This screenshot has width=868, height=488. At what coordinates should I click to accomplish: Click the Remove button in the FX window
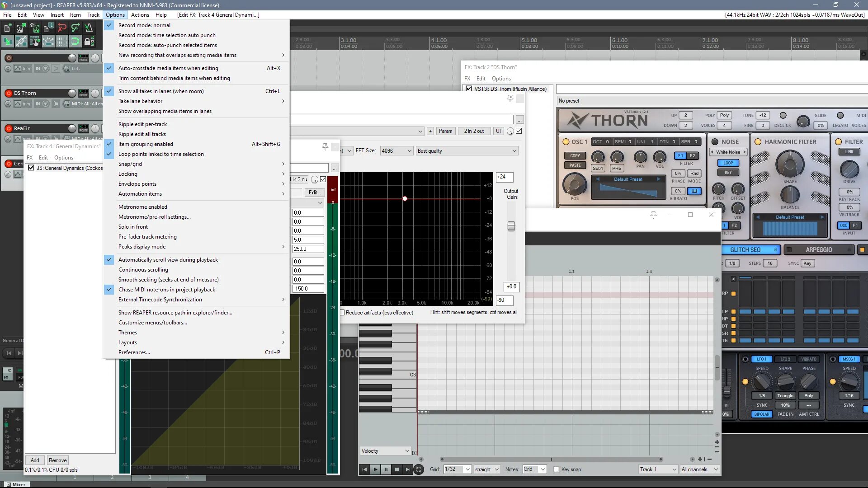(x=57, y=460)
